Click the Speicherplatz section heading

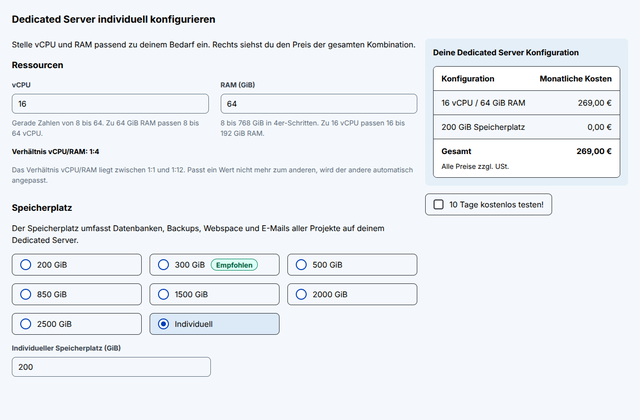coord(42,208)
